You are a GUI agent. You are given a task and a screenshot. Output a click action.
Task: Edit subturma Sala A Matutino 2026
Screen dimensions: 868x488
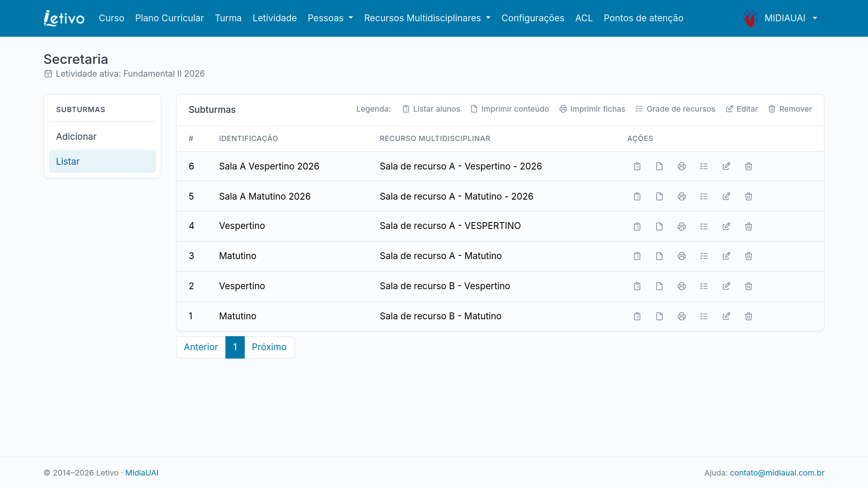[x=726, y=196]
